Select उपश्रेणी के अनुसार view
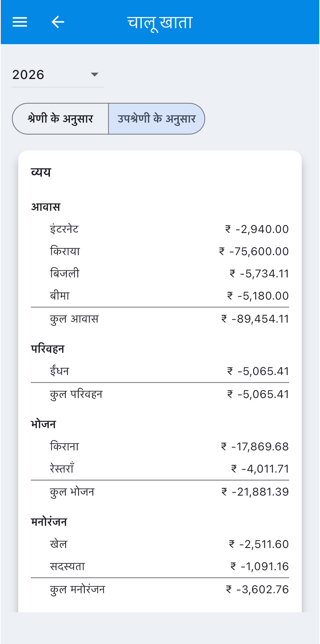This screenshot has width=320, height=644. click(157, 119)
